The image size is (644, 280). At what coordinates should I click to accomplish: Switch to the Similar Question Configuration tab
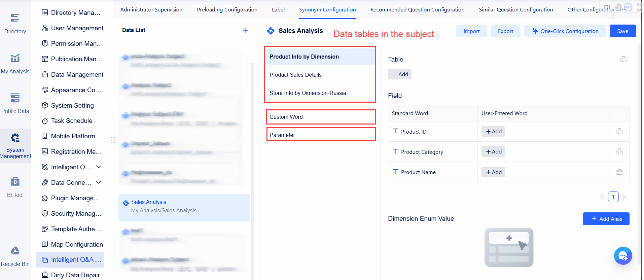tap(515, 9)
